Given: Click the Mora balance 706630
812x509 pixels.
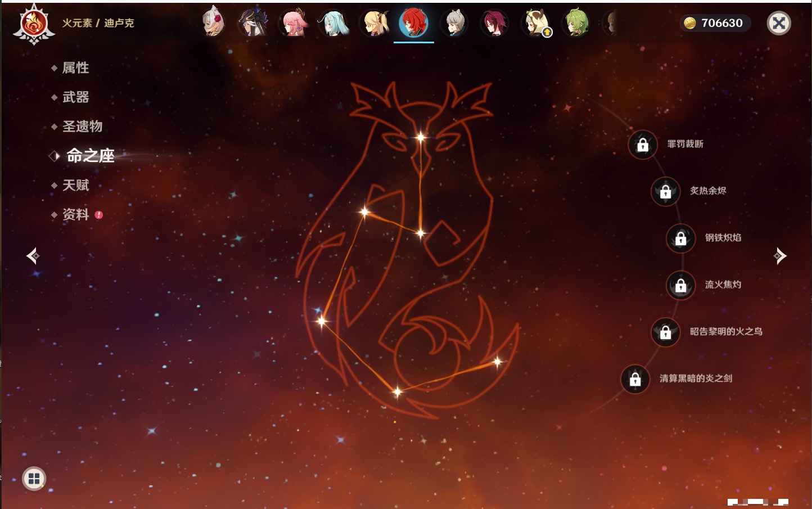Looking at the screenshot, I should coord(715,23).
